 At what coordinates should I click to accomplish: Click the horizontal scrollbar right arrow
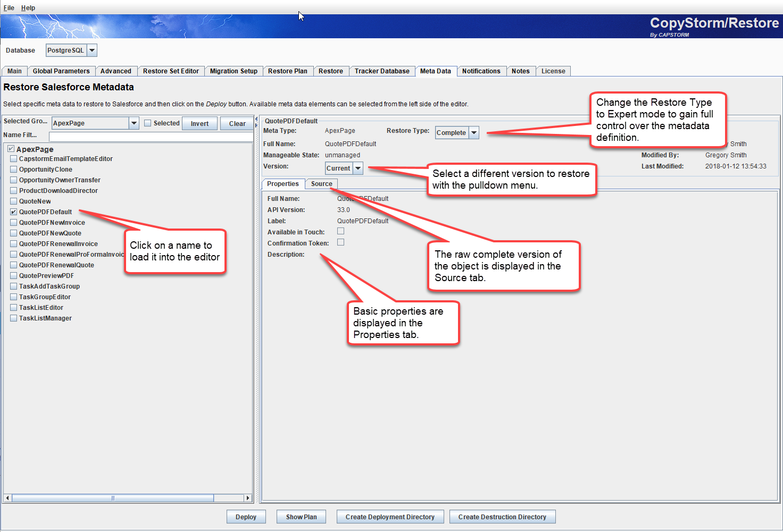pyautogui.click(x=247, y=498)
